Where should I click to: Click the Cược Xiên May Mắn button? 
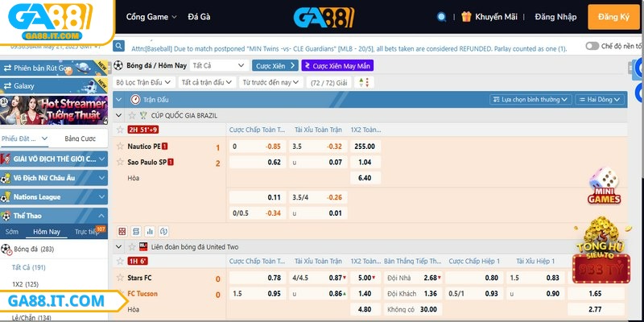click(337, 66)
